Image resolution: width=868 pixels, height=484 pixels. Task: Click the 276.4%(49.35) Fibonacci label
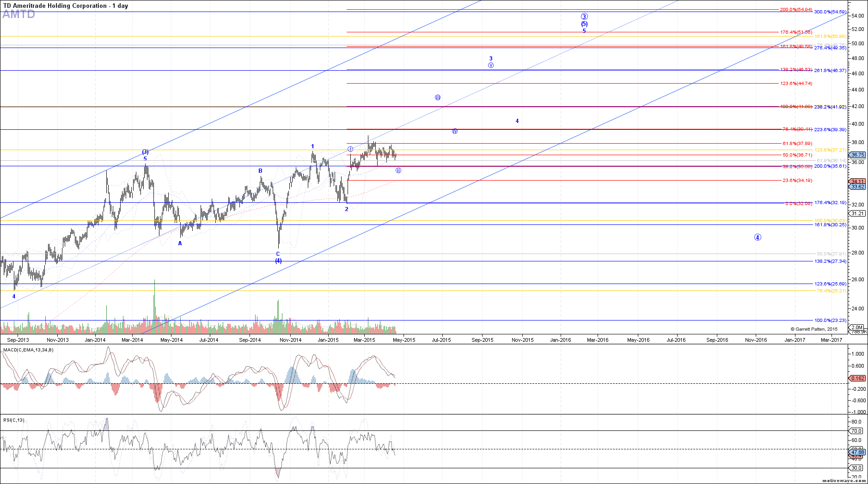tap(830, 48)
